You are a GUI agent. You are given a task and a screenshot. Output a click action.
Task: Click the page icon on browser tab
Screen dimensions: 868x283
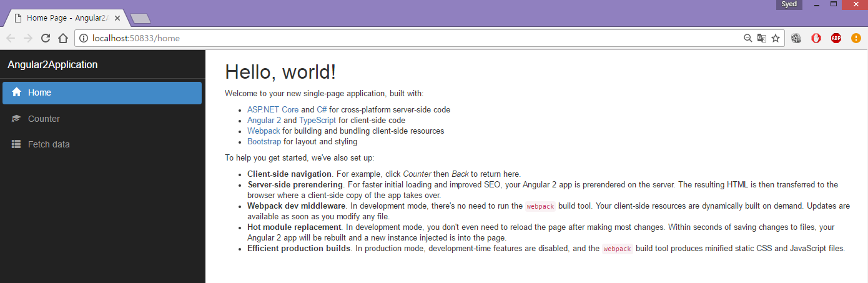[17, 18]
